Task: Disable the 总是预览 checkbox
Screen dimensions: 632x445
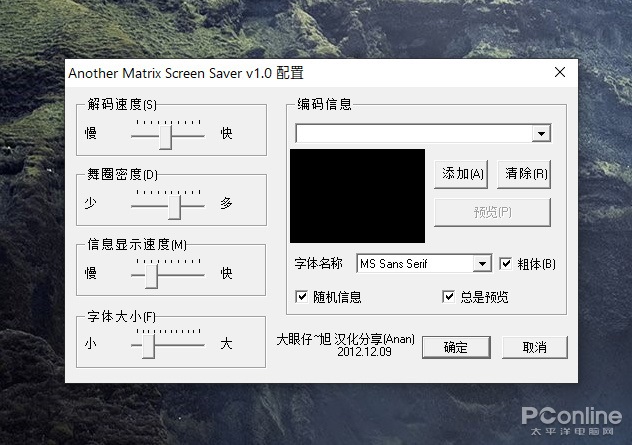Action: [448, 297]
